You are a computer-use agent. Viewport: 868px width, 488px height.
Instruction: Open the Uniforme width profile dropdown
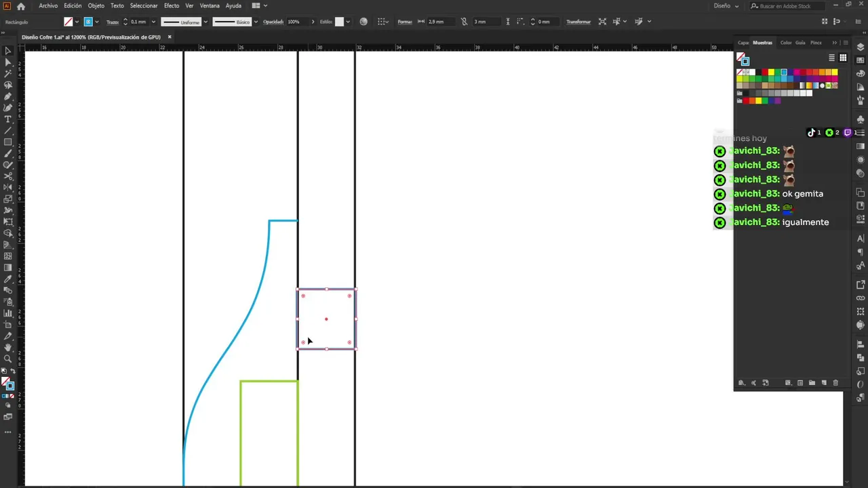(205, 22)
